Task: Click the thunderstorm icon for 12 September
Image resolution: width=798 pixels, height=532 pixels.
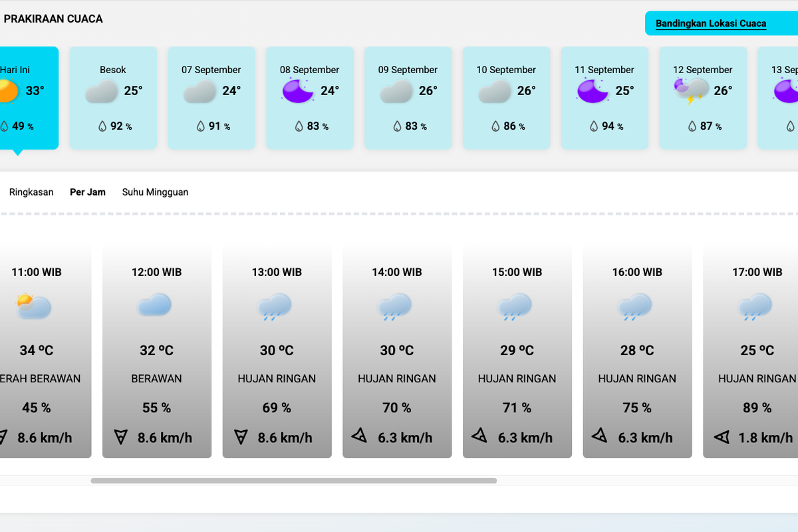Action: [x=692, y=91]
